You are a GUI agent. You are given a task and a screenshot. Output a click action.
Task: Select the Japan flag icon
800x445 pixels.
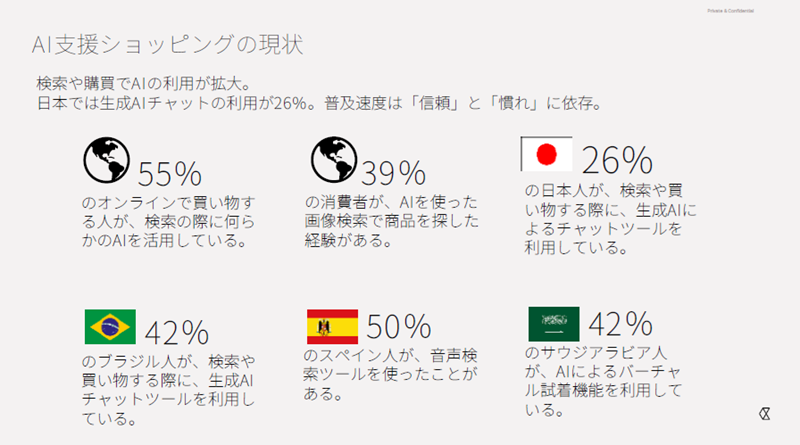(547, 154)
